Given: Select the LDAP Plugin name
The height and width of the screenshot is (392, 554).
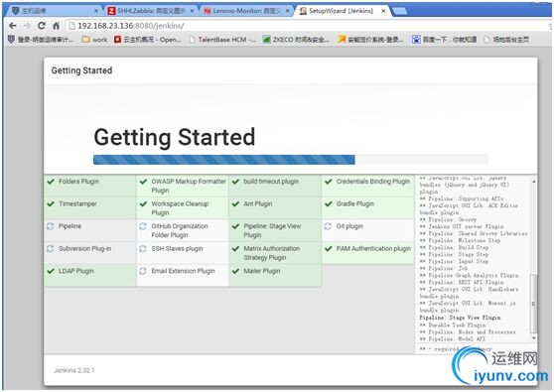Looking at the screenshot, I should [x=76, y=271].
